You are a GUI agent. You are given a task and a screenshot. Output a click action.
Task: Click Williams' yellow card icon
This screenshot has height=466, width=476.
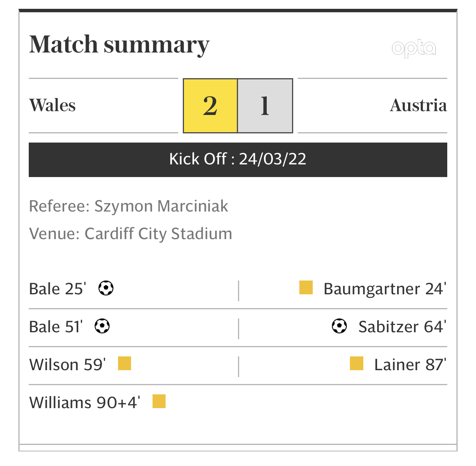tap(159, 401)
